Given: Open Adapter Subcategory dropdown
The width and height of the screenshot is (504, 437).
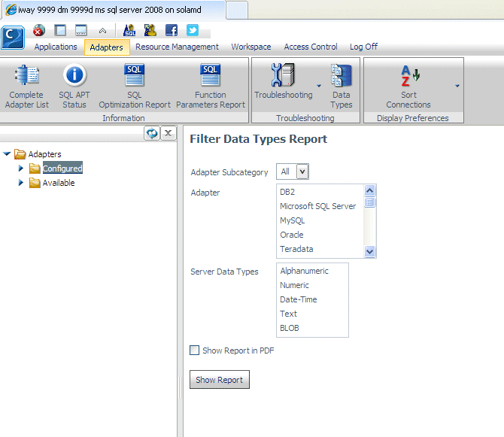Looking at the screenshot, I should click(x=302, y=171).
